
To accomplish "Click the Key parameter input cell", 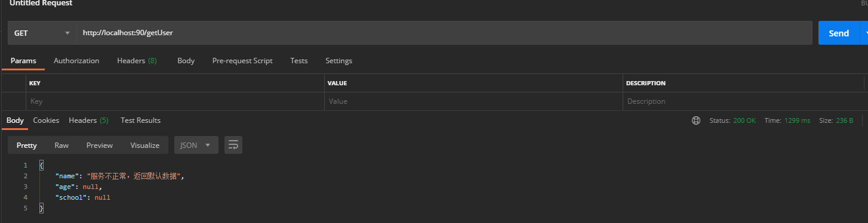I will (175, 101).
